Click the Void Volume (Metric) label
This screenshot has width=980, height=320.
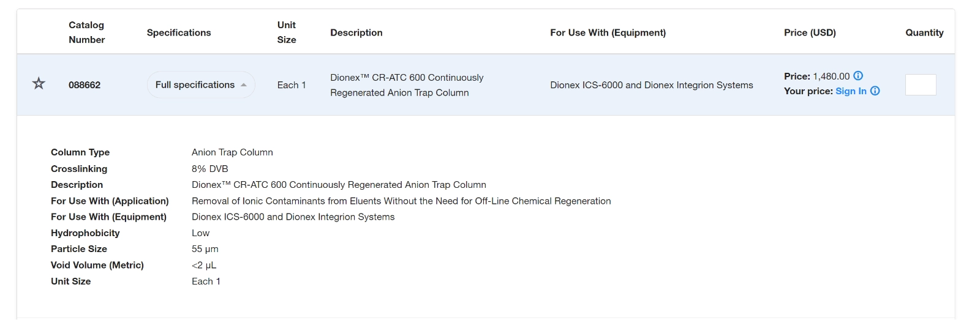click(x=97, y=265)
